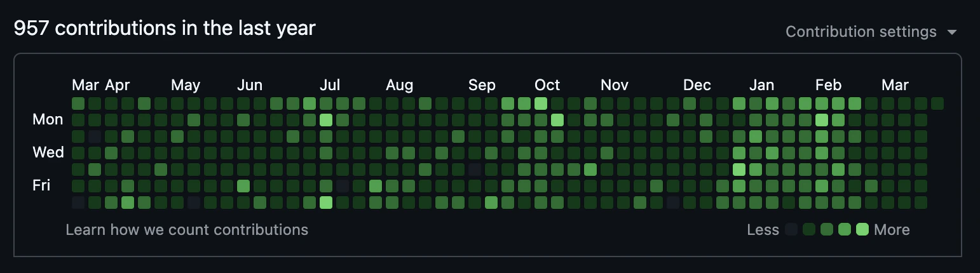The image size is (980, 273).
Task: Select the Sunday cell in the very first column
Action: (78, 103)
